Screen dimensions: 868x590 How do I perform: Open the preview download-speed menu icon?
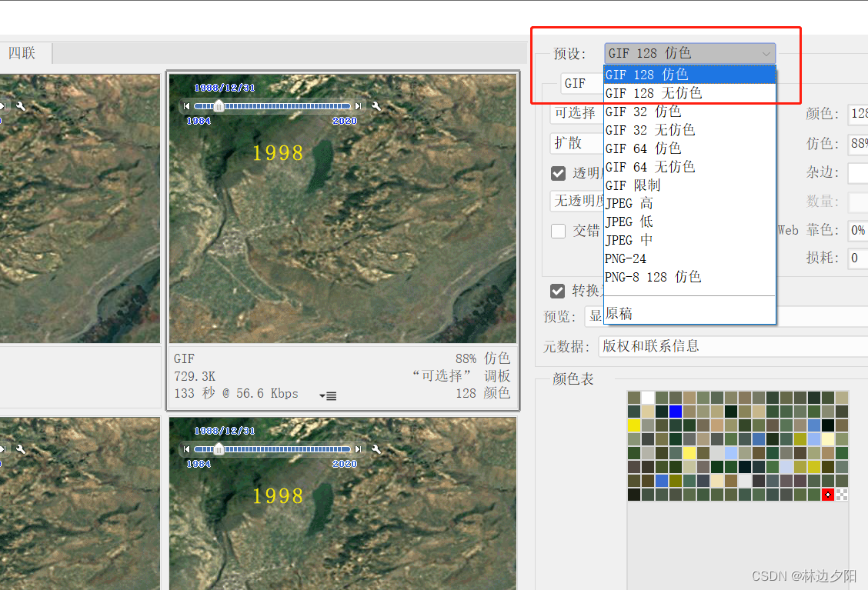[x=328, y=395]
